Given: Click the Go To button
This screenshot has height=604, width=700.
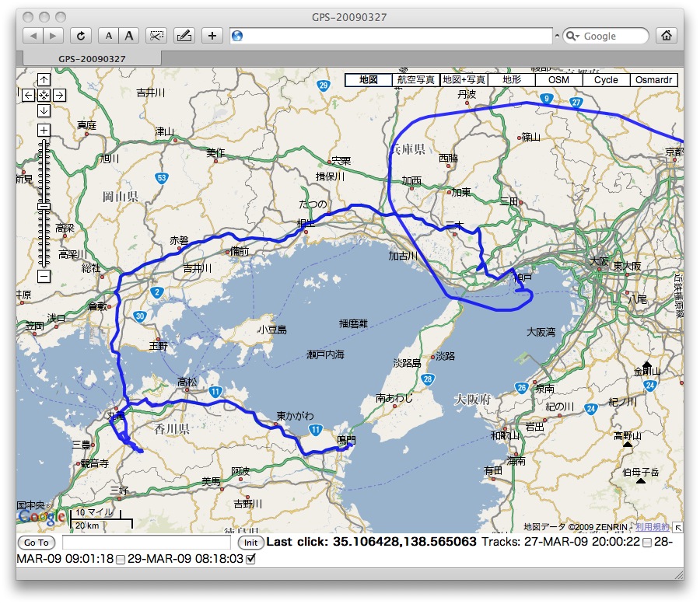Looking at the screenshot, I should 36,543.
